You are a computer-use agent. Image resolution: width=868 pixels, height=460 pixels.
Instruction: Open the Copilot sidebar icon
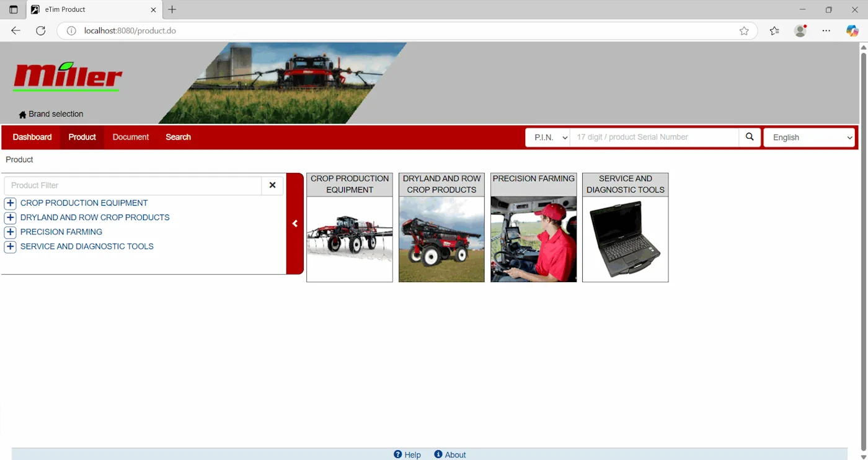coord(852,31)
